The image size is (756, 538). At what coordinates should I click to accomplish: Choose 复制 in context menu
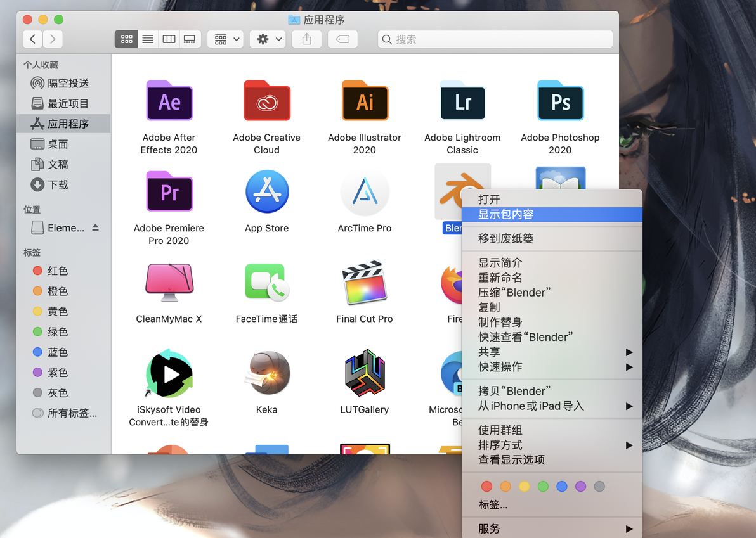(552, 307)
